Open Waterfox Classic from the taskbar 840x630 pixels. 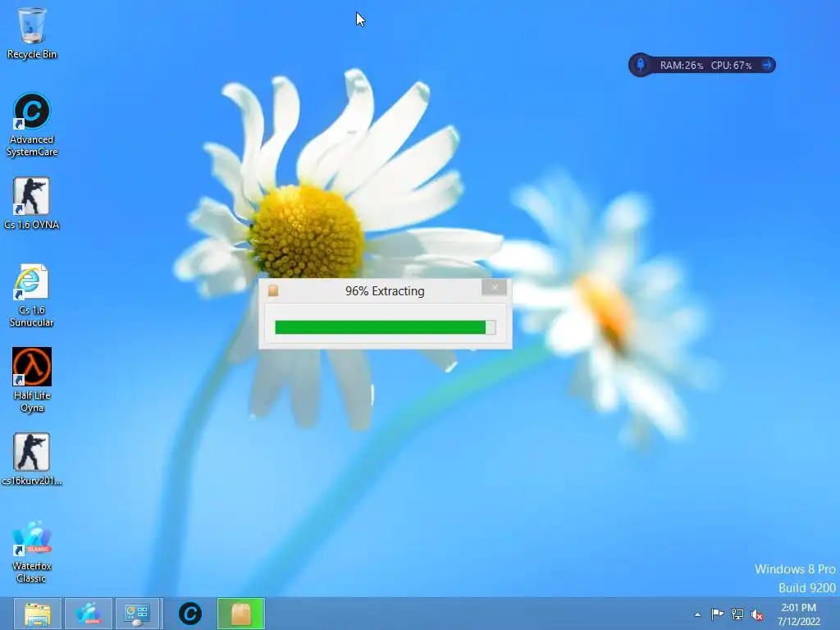(x=89, y=614)
